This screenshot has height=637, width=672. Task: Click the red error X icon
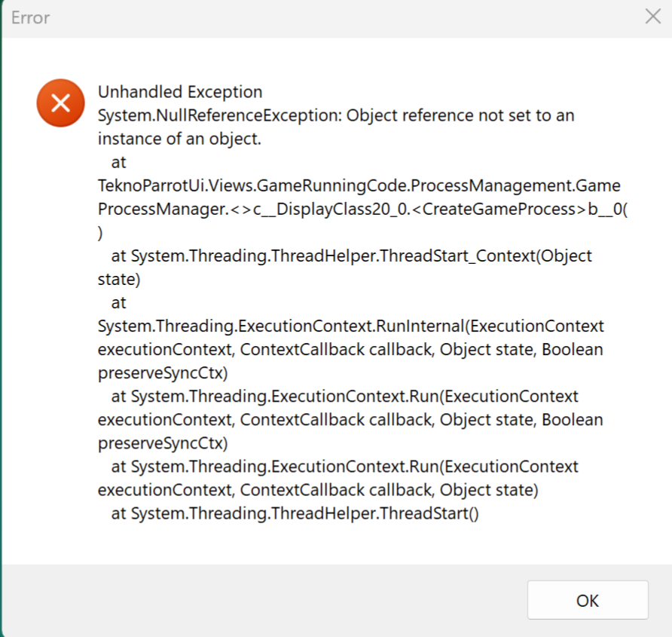click(x=61, y=103)
